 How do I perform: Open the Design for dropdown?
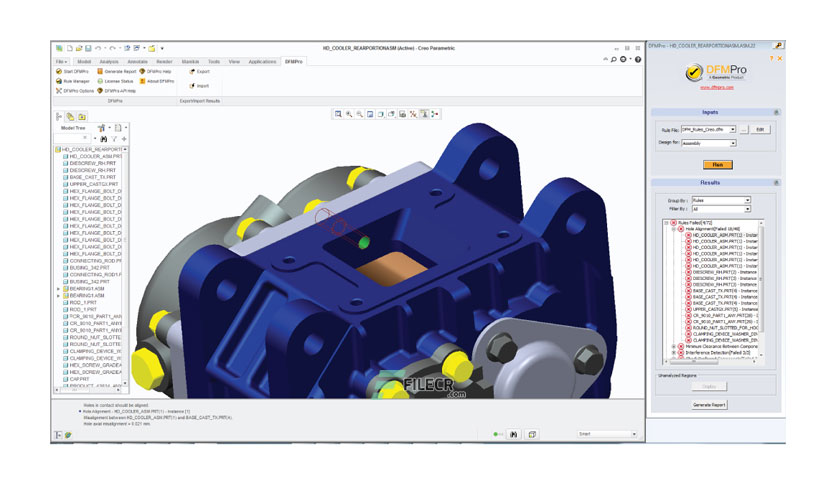tap(733, 143)
